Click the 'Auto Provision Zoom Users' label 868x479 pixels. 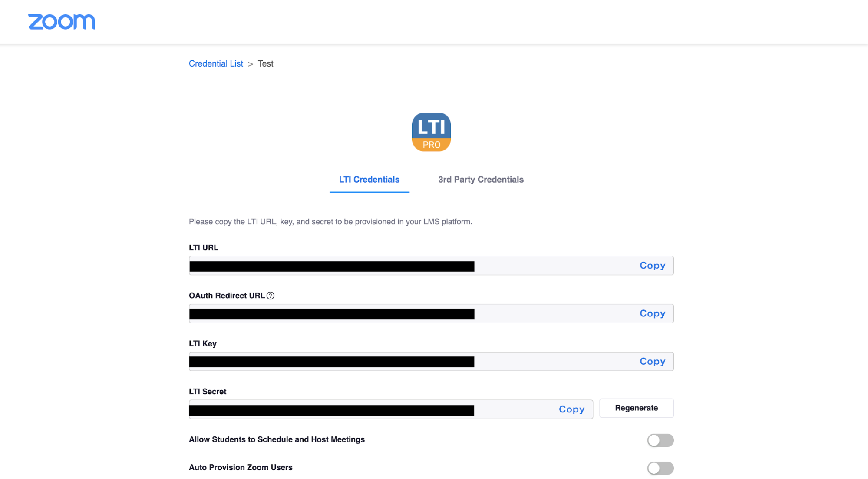click(241, 467)
